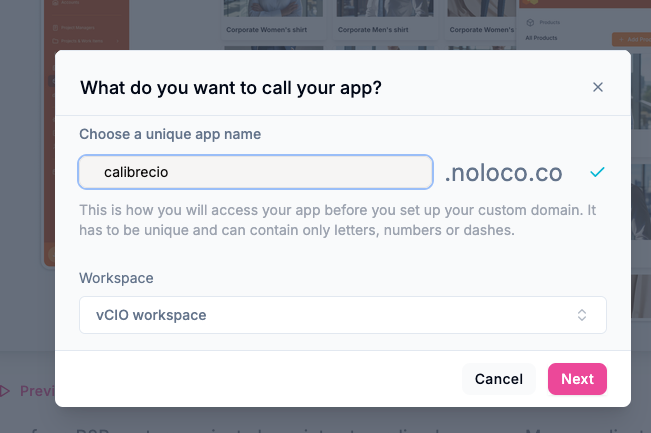The width and height of the screenshot is (651, 433).
Task: Click the .noloco.co domain suffix text
Action: 503,173
